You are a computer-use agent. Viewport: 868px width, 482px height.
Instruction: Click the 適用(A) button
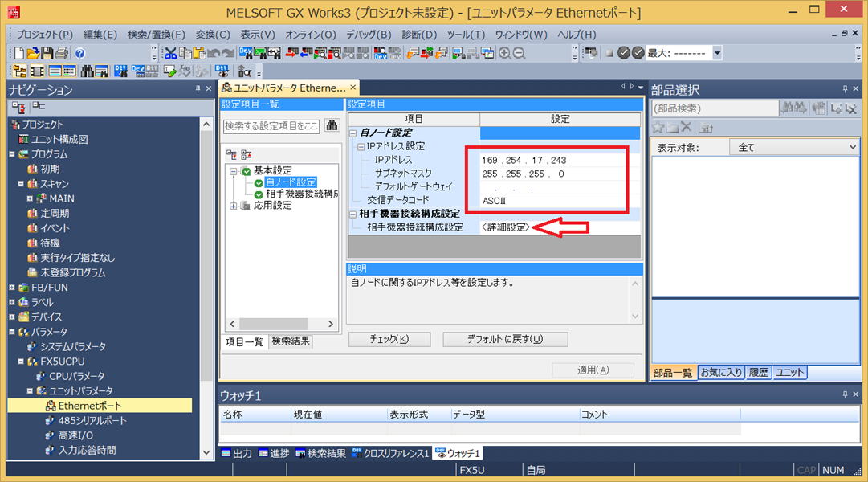593,370
